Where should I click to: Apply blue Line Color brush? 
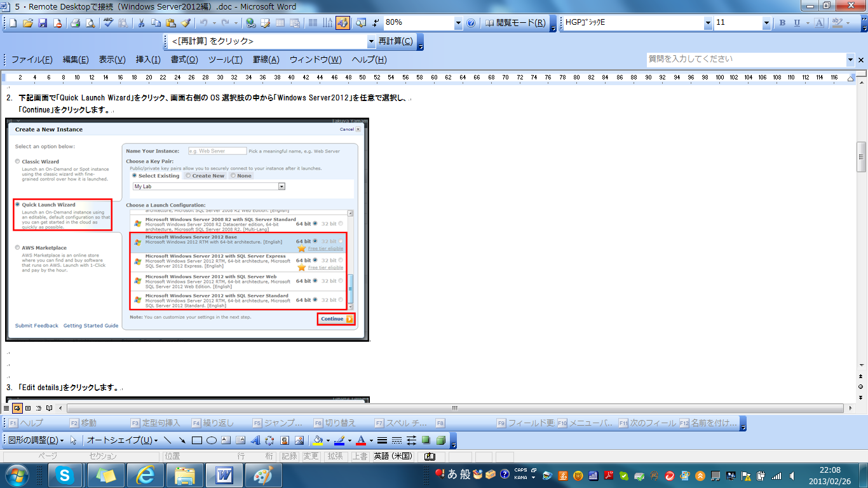(x=340, y=440)
